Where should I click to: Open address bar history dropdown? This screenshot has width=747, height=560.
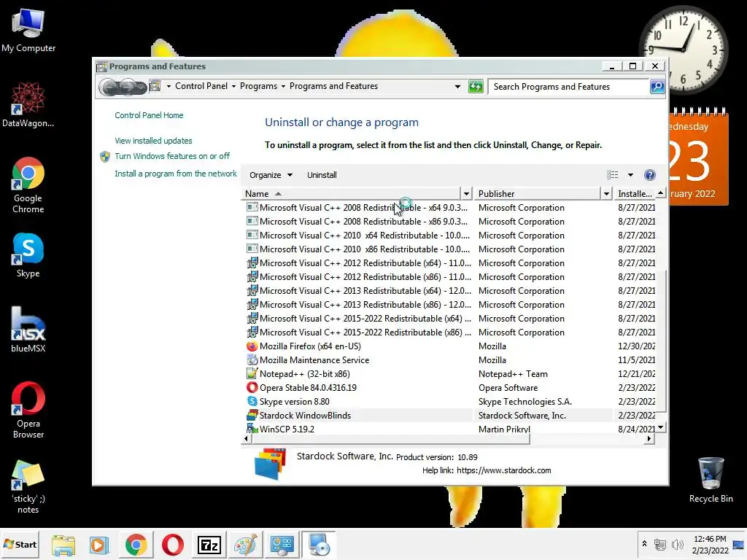click(x=457, y=87)
